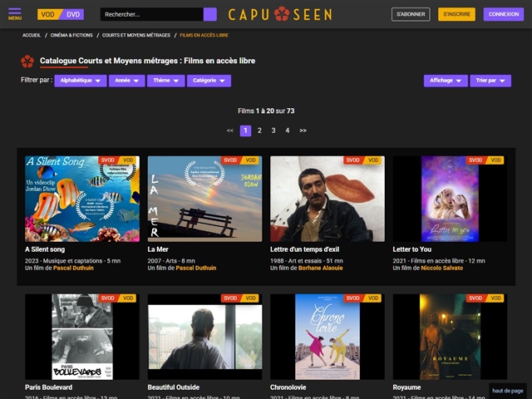Screen dimensions: 532x399
Task: Open the Capuseen logo homepage link
Action: pyautogui.click(x=280, y=14)
